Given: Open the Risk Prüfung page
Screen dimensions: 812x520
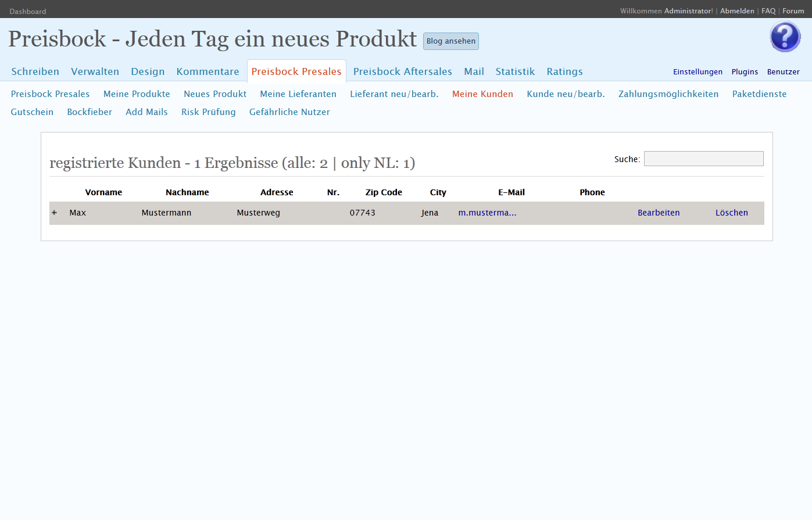Looking at the screenshot, I should point(208,112).
